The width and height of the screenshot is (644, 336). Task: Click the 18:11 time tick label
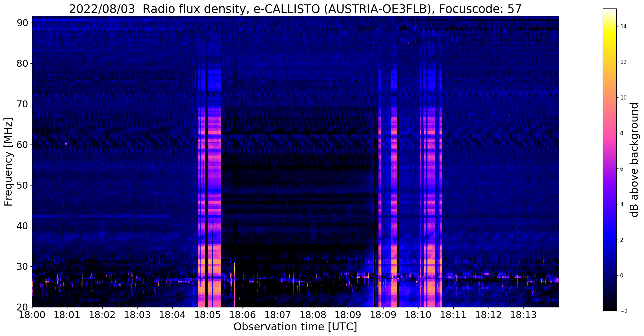[x=453, y=315]
